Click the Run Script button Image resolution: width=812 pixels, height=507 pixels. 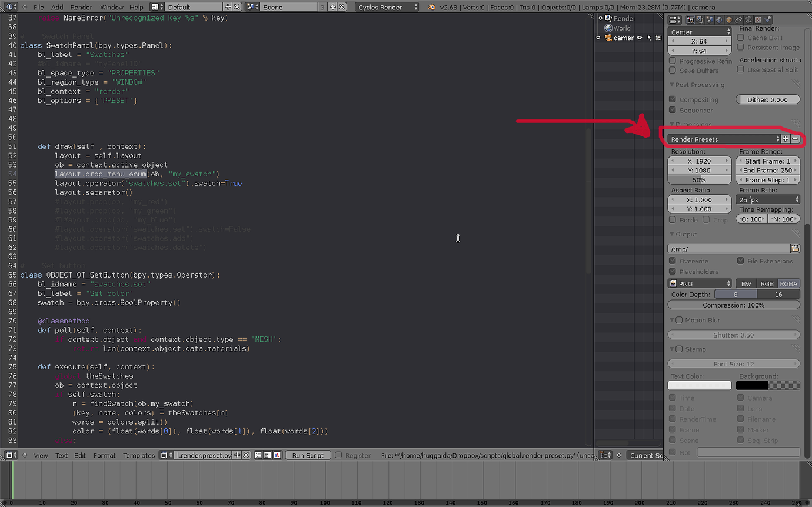[x=308, y=455]
